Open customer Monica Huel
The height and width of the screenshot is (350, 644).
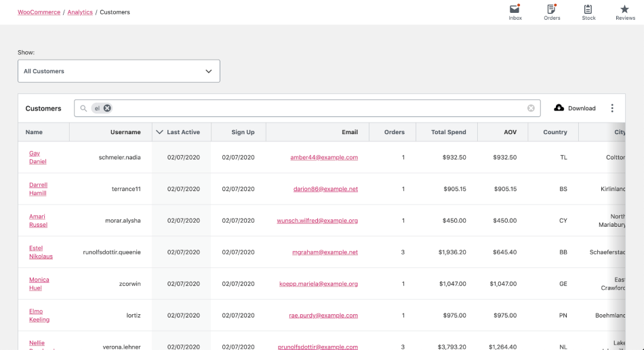(39, 284)
